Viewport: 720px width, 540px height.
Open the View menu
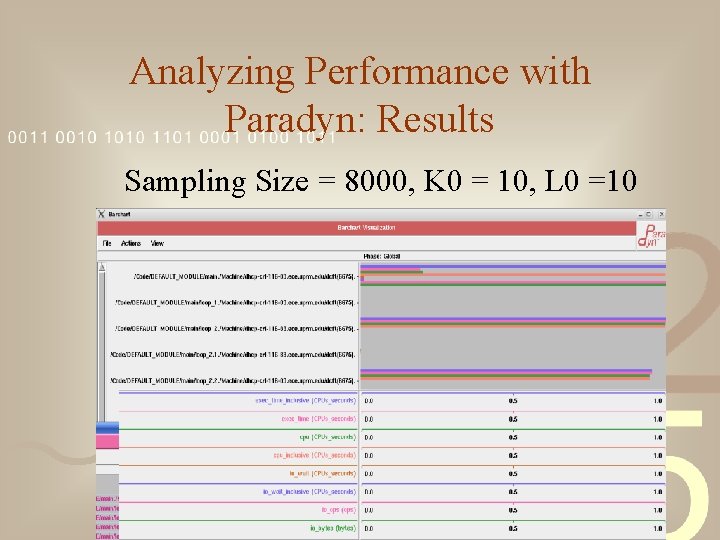157,243
